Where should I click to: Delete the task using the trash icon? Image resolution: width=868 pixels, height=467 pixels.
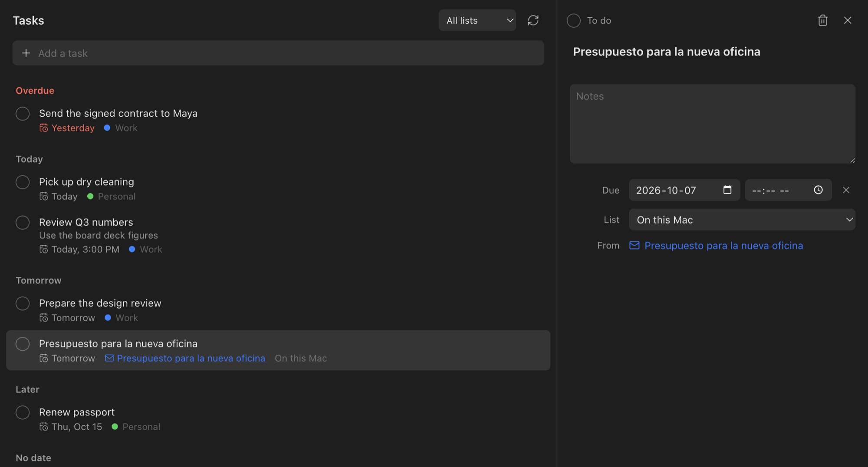822,20
